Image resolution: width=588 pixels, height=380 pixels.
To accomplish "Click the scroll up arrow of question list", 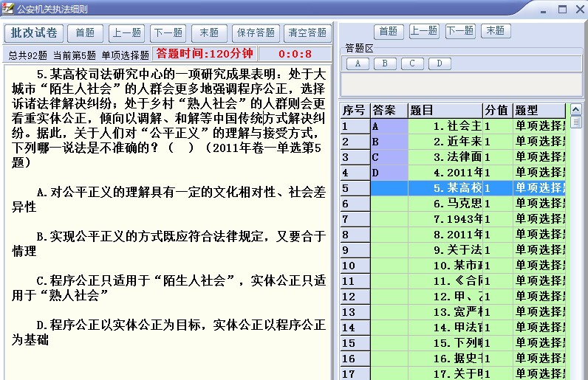I will [576, 109].
